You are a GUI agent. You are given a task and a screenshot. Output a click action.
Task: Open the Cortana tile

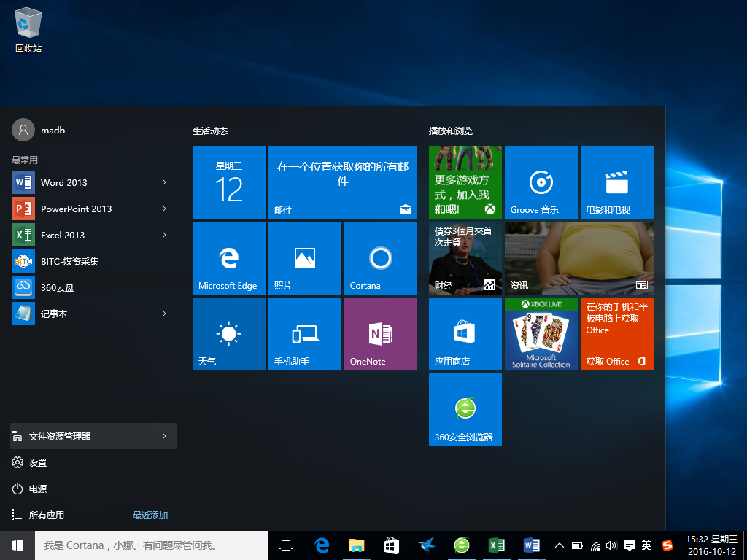381,257
